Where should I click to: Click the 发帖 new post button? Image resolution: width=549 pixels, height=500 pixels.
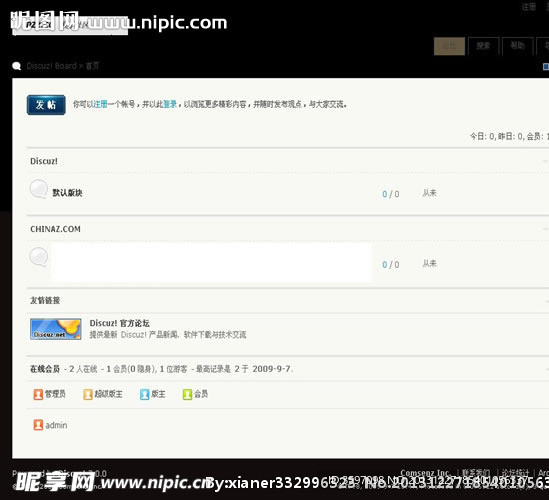(46, 105)
